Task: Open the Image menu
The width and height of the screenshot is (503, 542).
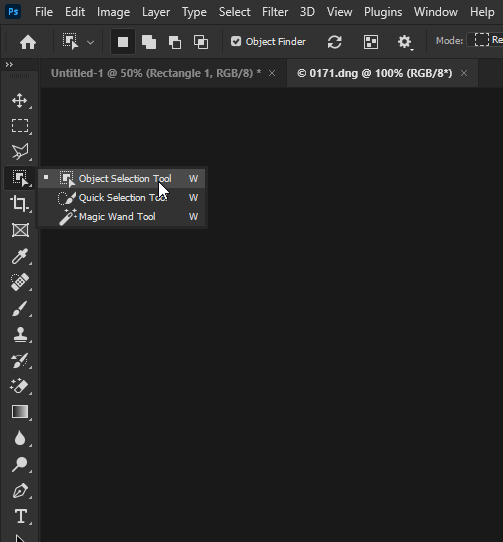Action: (x=113, y=12)
